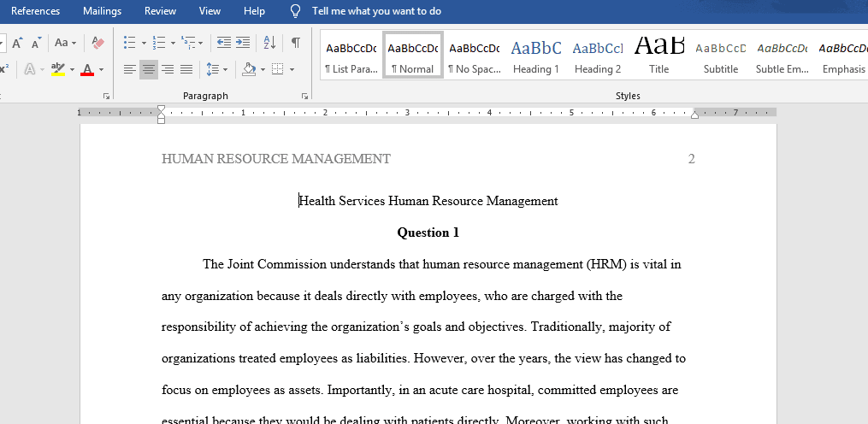Click the Tell Me lightbulb icon
Viewport: 868px width, 424px height.
click(x=296, y=11)
